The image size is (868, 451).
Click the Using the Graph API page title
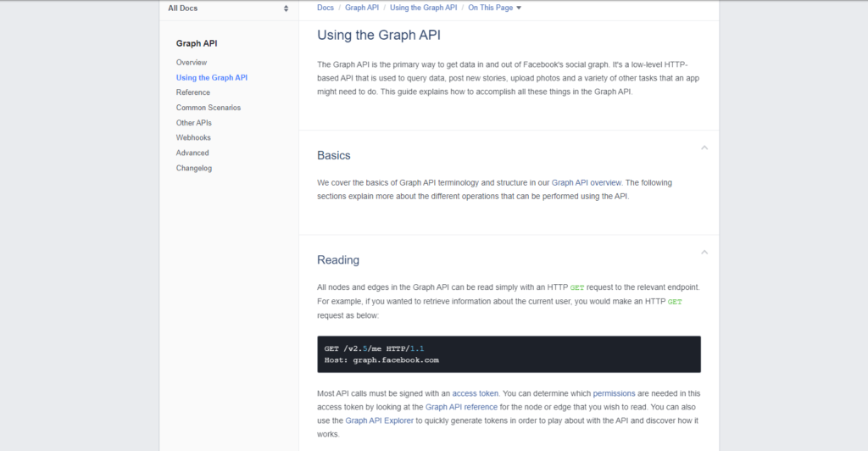(x=379, y=35)
